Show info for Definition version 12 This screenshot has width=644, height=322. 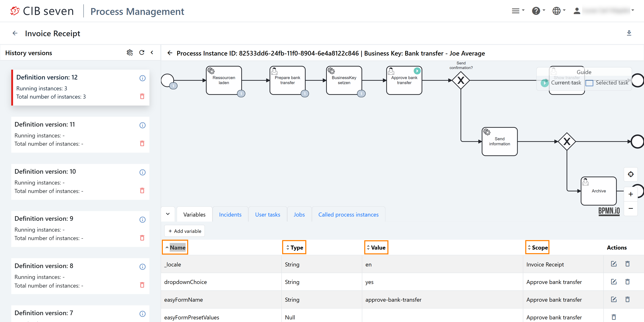point(142,78)
